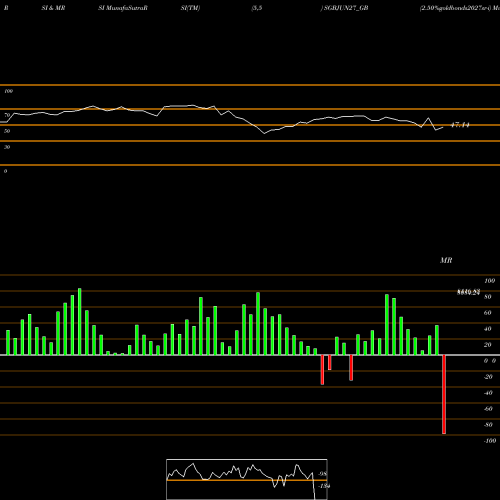This screenshot has height=500, width=500.
Task: Click the tallest red bar reaching -100
Action: coord(444,394)
